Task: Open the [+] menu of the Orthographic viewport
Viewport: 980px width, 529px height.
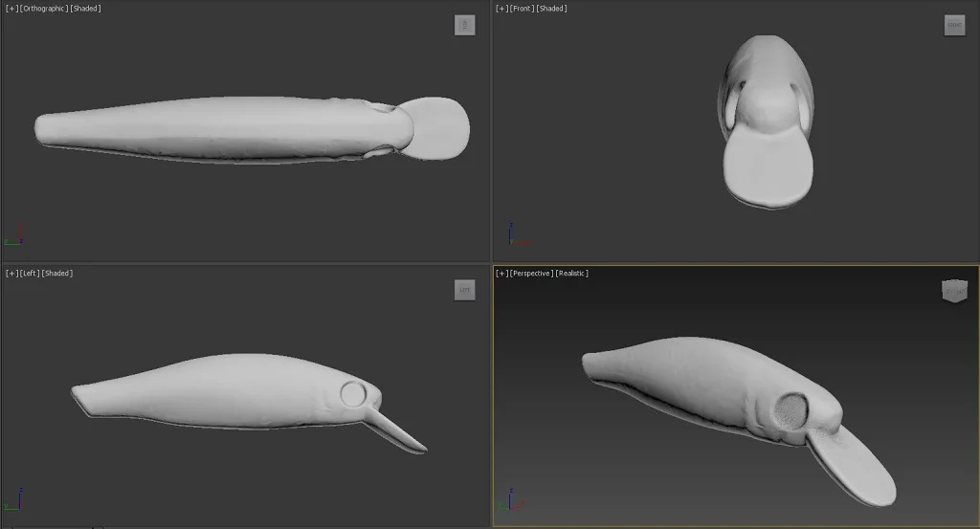Action: coord(11,9)
